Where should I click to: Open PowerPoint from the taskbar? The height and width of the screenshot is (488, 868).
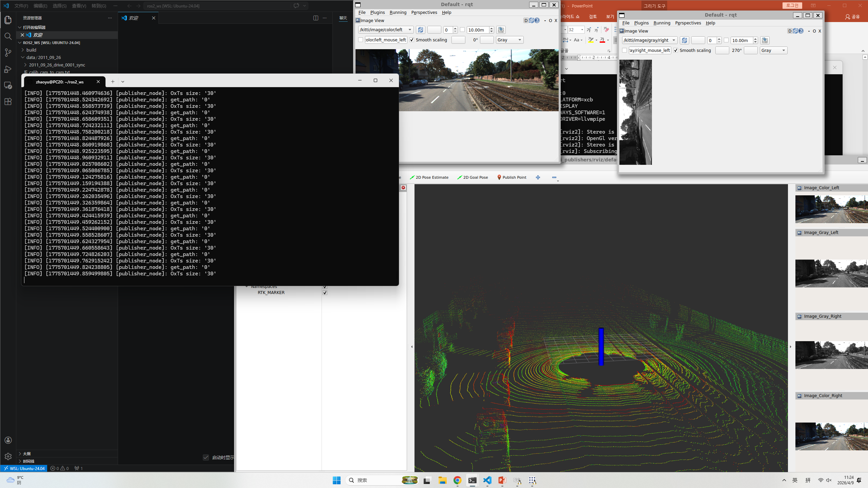click(502, 480)
